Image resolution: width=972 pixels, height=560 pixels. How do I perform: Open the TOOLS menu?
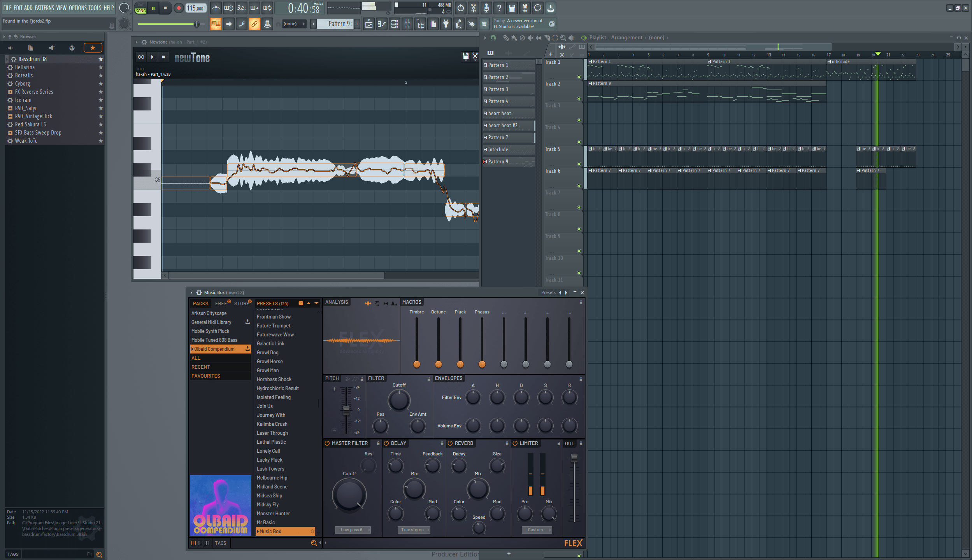tap(95, 8)
